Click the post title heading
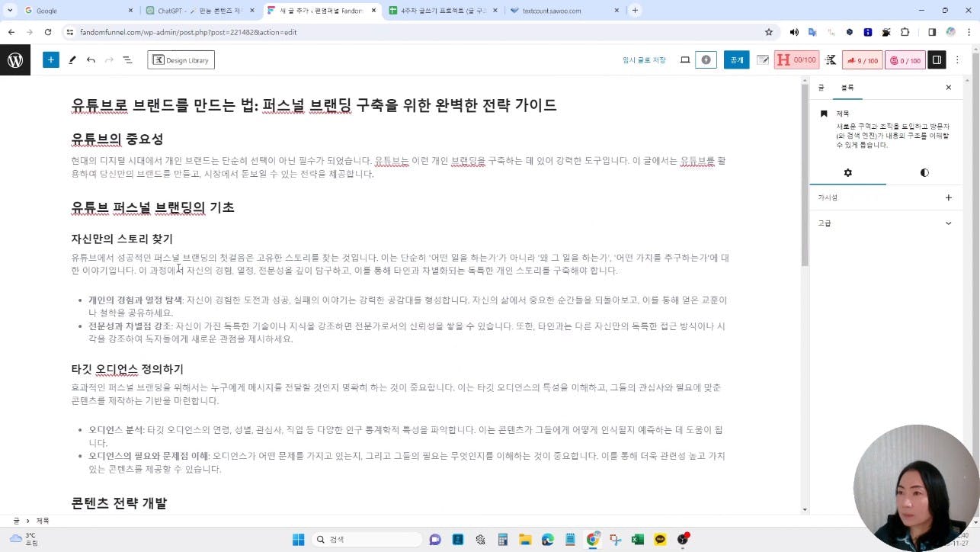The width and height of the screenshot is (980, 552). (x=314, y=105)
